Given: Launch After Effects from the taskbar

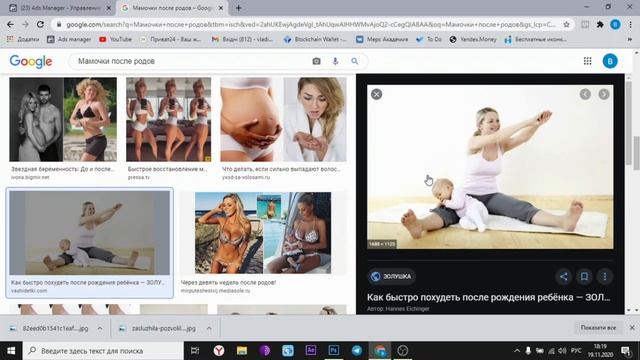Looking at the screenshot, I should [x=311, y=351].
